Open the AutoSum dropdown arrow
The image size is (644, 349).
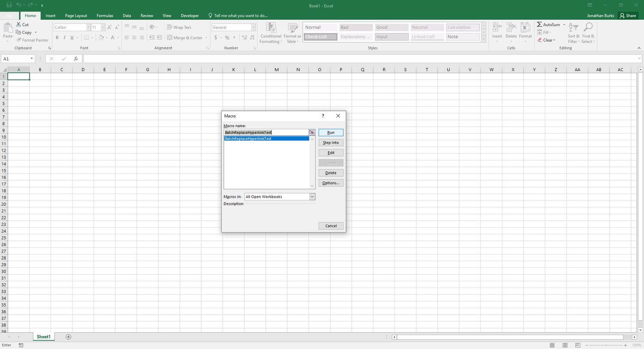(564, 24)
